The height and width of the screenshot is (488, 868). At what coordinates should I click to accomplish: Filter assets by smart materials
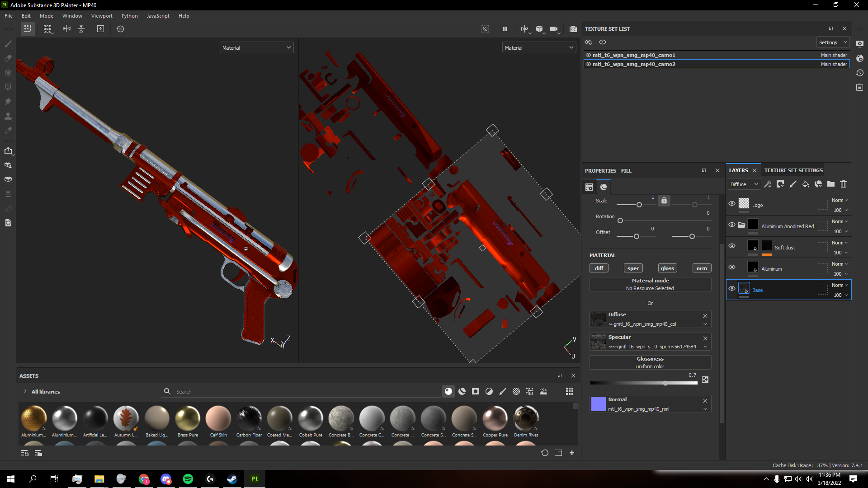[x=462, y=391]
